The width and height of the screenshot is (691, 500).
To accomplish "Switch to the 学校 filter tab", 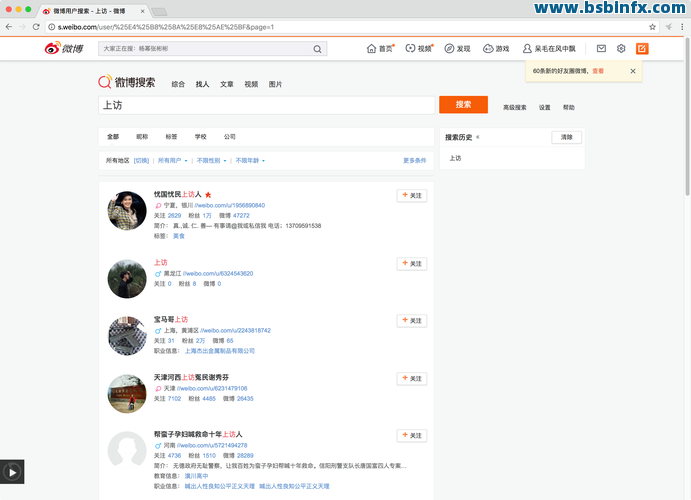I will point(201,137).
